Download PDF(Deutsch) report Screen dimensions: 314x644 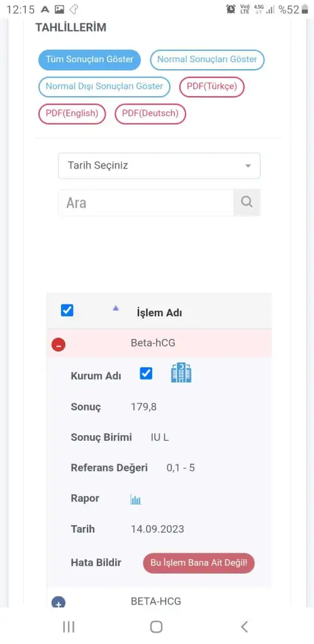coord(150,114)
